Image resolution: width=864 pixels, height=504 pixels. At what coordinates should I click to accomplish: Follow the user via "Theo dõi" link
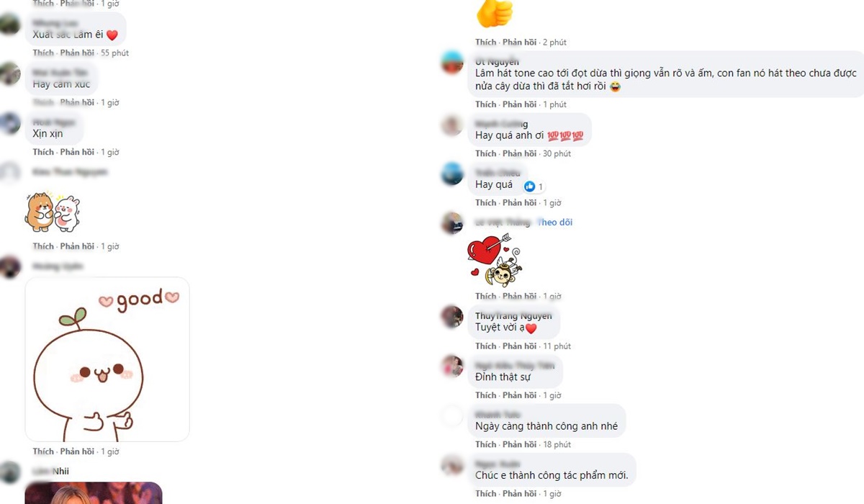coord(555,222)
